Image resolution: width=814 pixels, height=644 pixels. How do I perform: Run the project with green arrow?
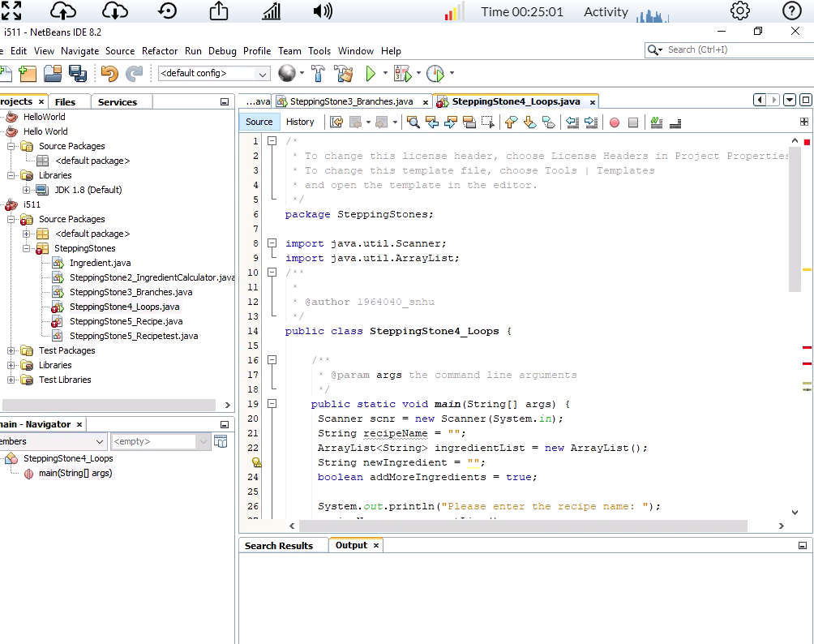371,74
